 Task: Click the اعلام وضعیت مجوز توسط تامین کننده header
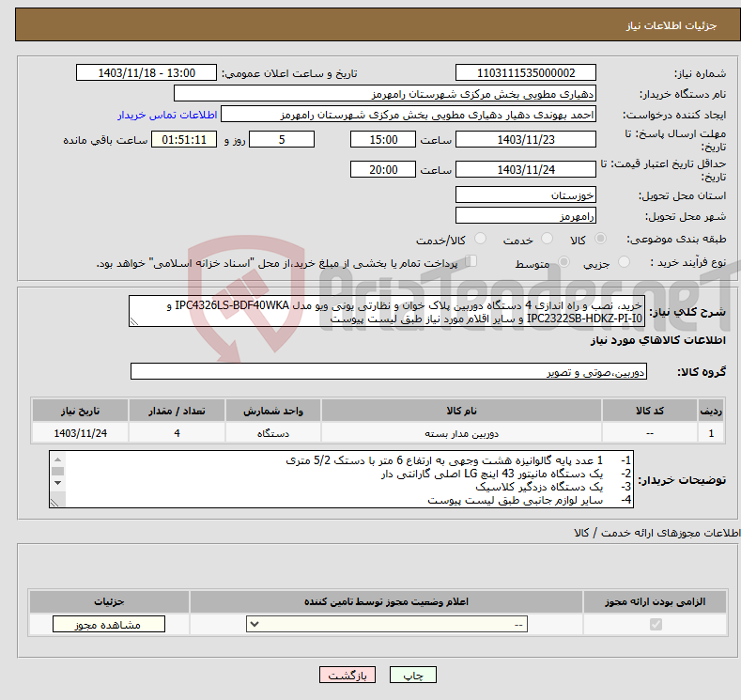coord(387,601)
